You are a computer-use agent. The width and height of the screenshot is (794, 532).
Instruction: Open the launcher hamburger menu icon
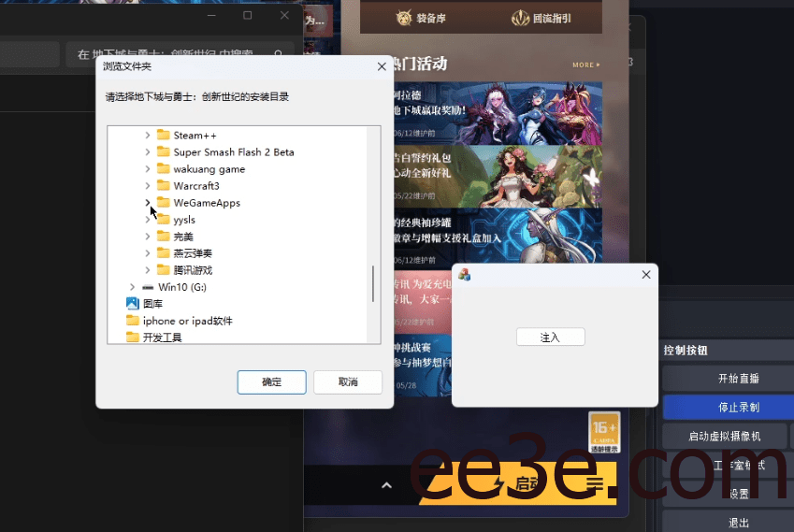pos(595,483)
